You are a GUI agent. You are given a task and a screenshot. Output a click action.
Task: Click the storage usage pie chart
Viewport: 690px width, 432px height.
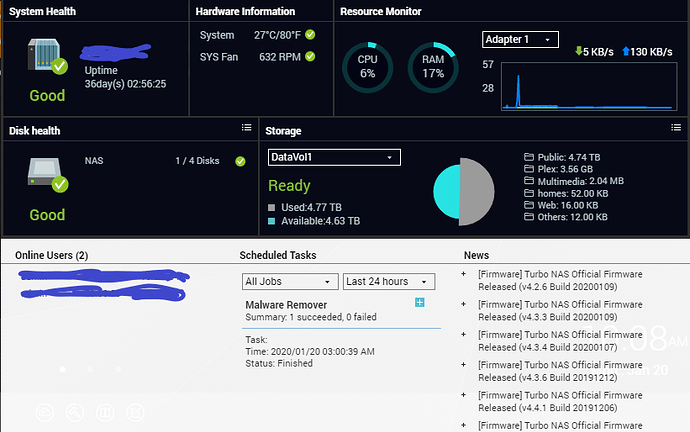pyautogui.click(x=463, y=191)
